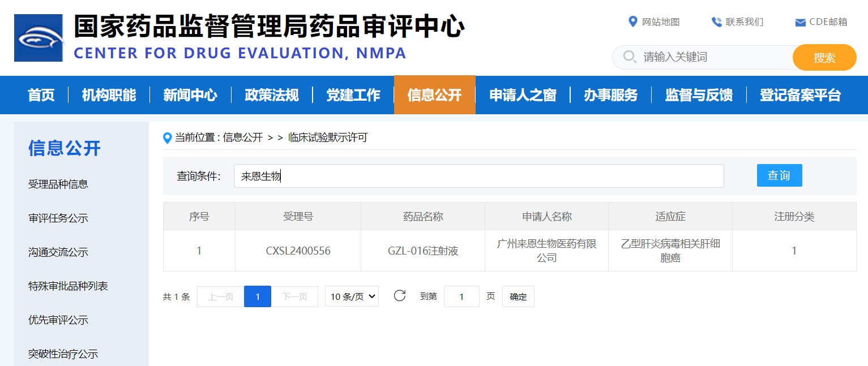
Task: Click the 下一页 pagination button
Action: [294, 296]
